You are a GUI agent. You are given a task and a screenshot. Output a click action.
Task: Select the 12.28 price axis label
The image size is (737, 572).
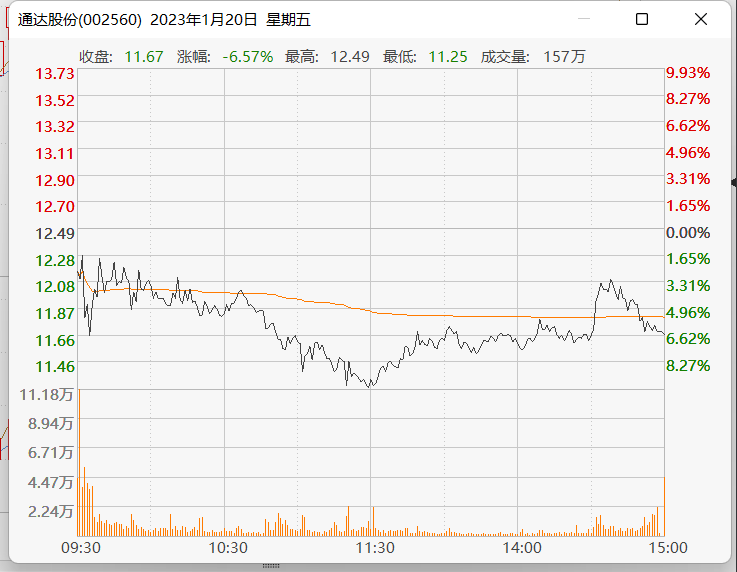tap(55, 260)
